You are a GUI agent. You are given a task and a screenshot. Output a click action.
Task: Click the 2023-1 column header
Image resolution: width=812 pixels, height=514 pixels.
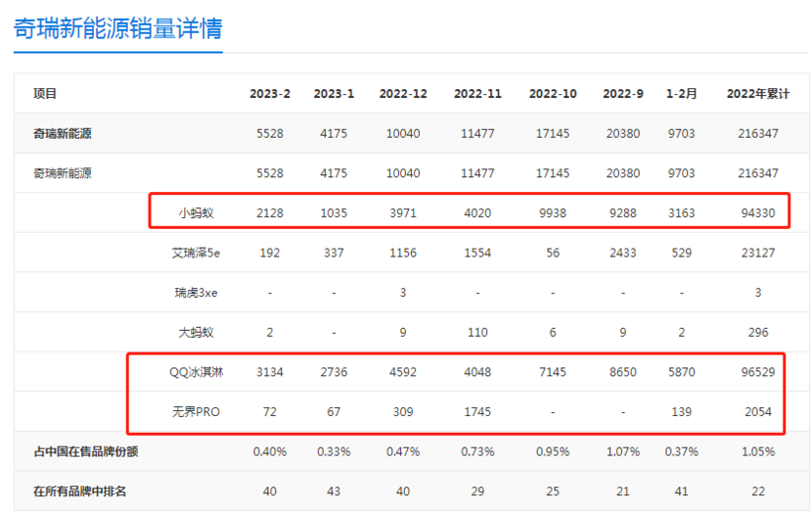click(334, 94)
